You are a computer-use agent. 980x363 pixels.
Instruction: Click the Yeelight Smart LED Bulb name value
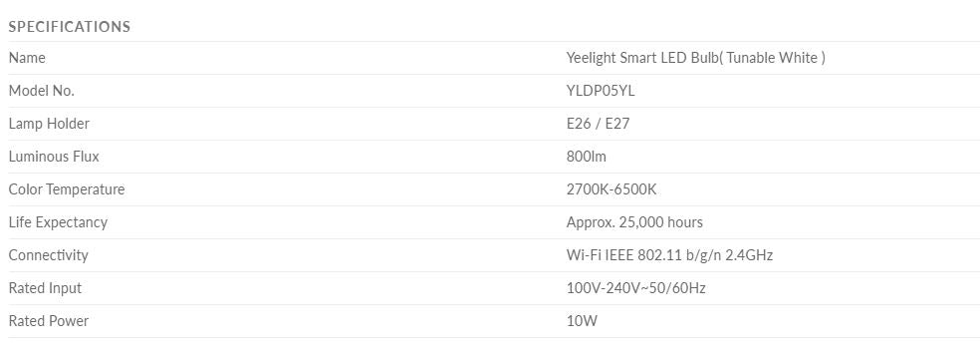695,58
